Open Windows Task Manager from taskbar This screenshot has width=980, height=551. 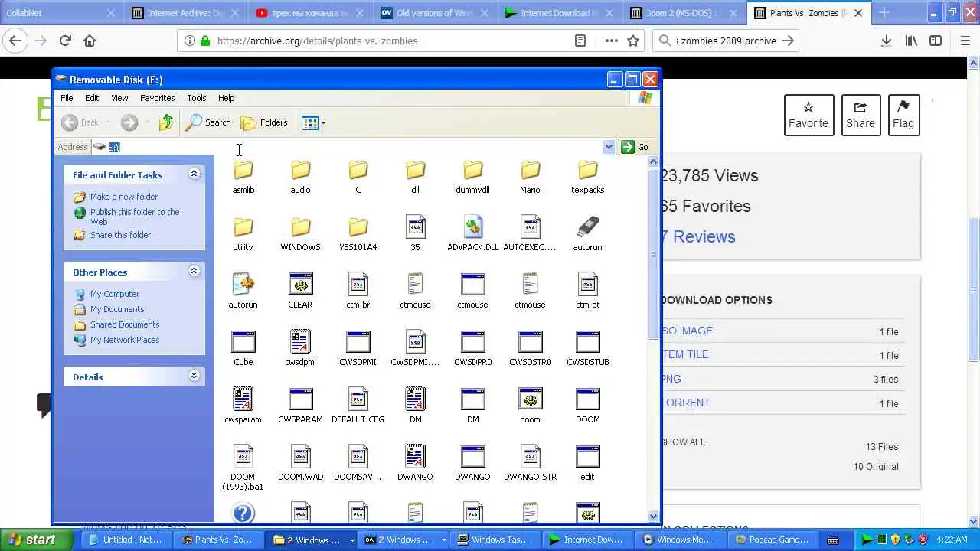[495, 540]
